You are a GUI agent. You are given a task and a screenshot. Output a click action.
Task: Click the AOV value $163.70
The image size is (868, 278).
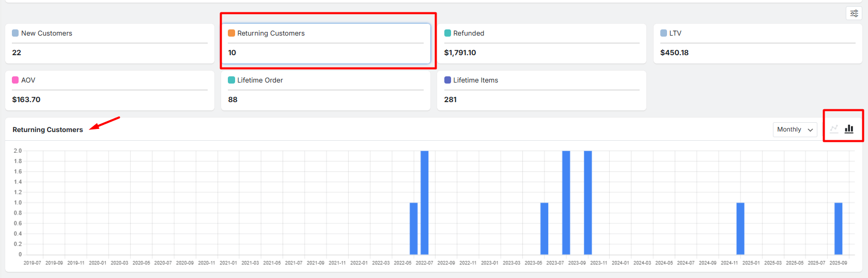click(x=26, y=100)
